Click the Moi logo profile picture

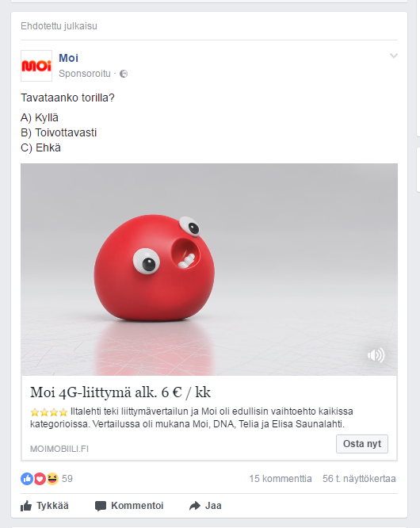(x=36, y=66)
